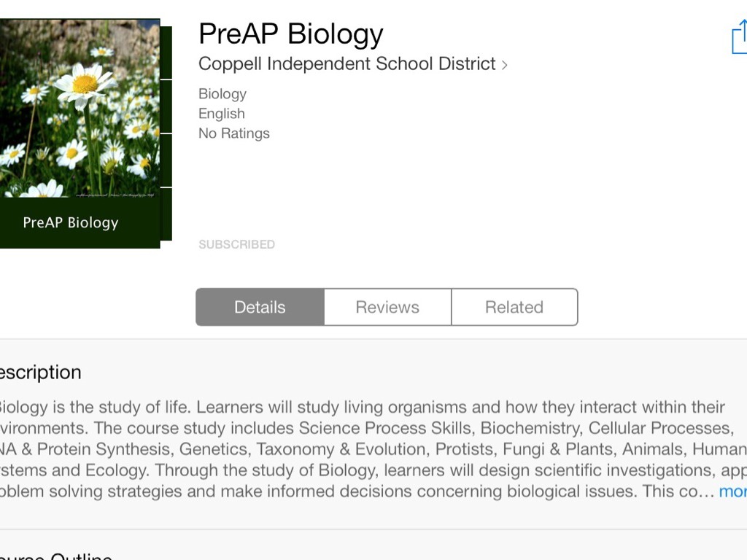Click the Description section heading
Screen dimensions: 747x560
[40, 373]
